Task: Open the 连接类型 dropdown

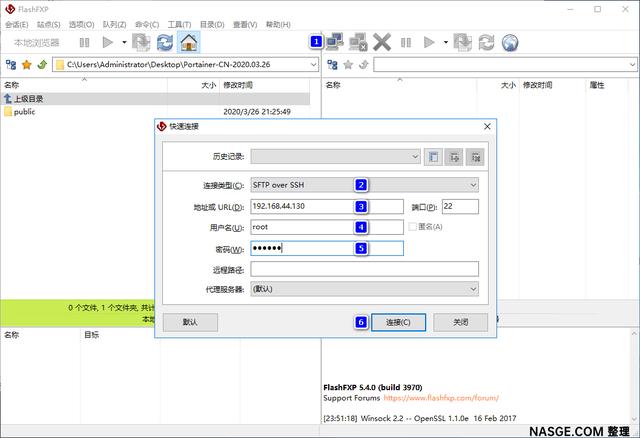Action: click(x=364, y=185)
